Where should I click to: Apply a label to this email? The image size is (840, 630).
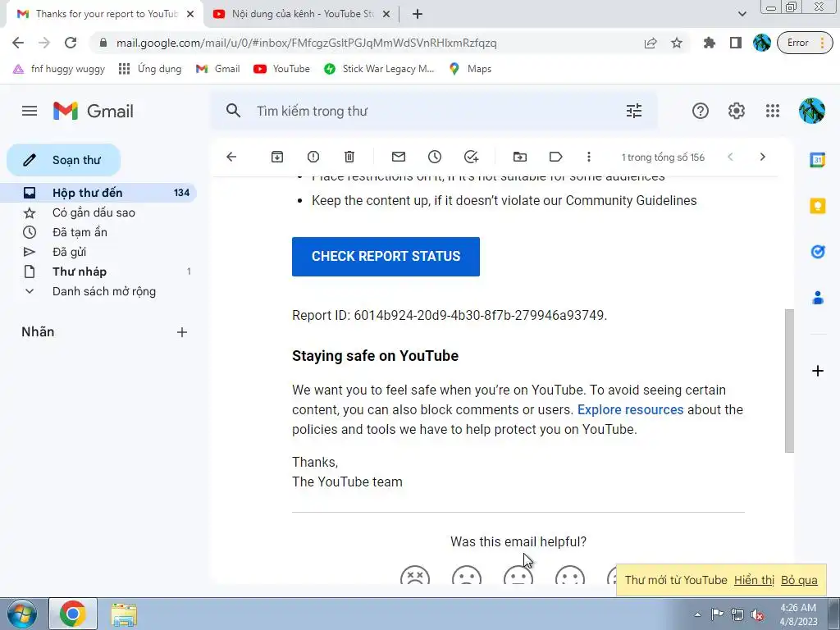pyautogui.click(x=555, y=157)
